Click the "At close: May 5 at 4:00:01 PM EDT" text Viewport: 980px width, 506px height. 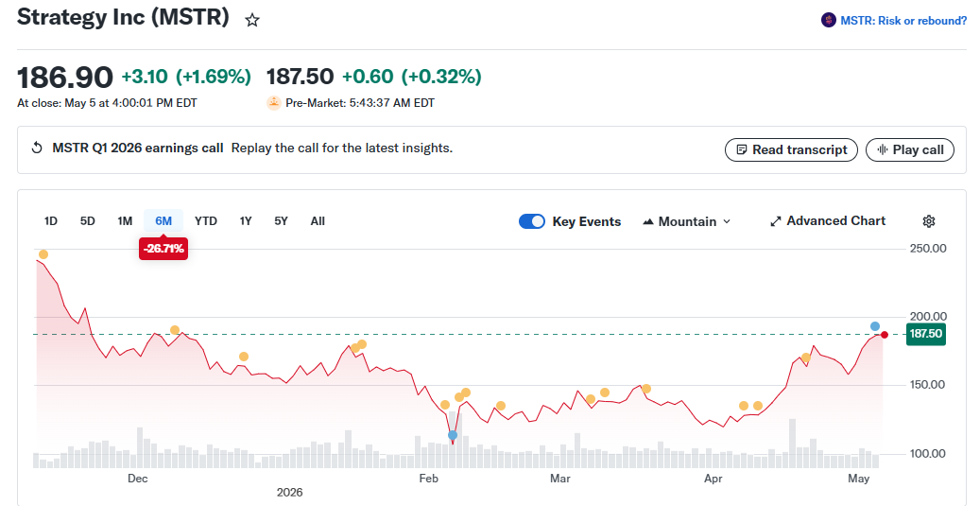tap(107, 103)
